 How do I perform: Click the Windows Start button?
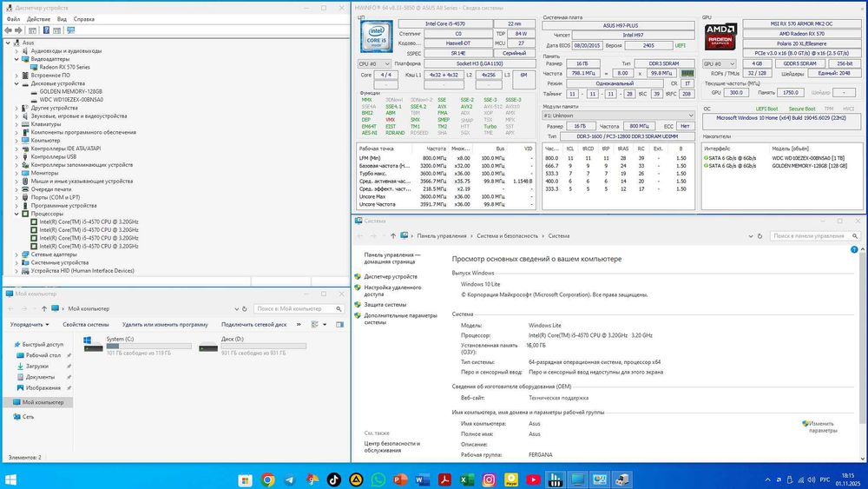pyautogui.click(x=10, y=479)
